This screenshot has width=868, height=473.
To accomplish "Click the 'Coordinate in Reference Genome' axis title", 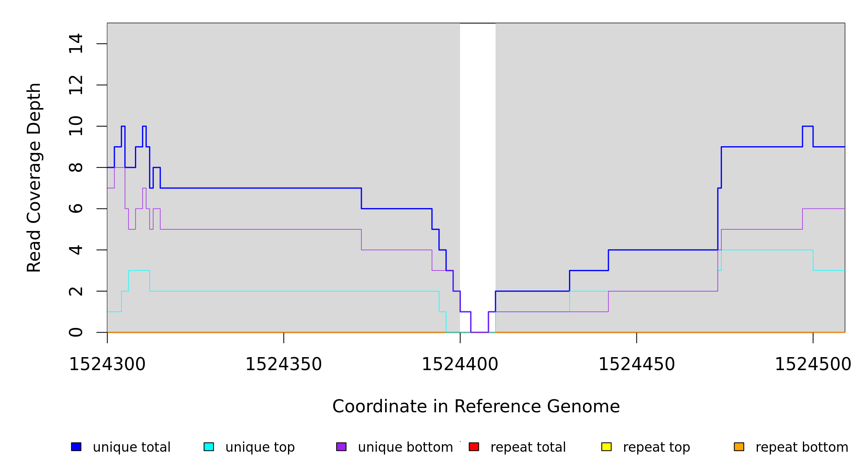I will [476, 406].
